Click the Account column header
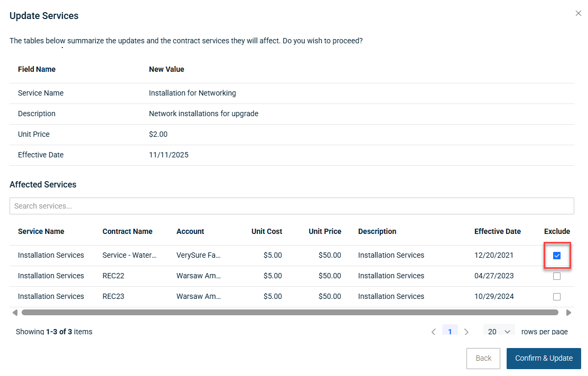This screenshot has height=376, width=588. point(190,231)
